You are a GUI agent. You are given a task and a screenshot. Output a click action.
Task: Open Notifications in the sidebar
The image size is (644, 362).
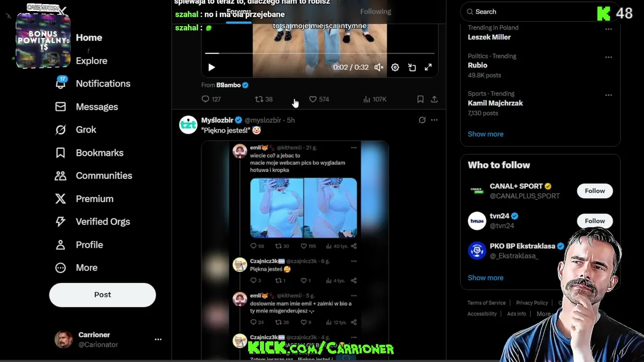pyautogui.click(x=93, y=83)
